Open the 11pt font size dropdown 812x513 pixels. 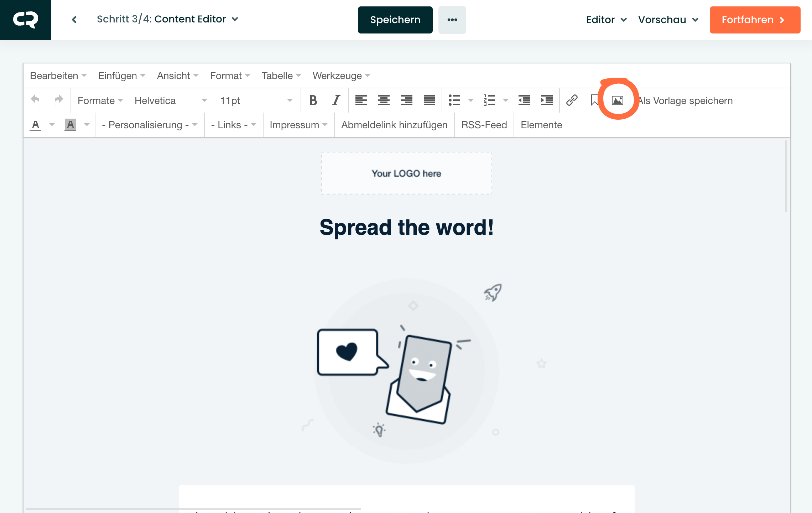pos(256,100)
